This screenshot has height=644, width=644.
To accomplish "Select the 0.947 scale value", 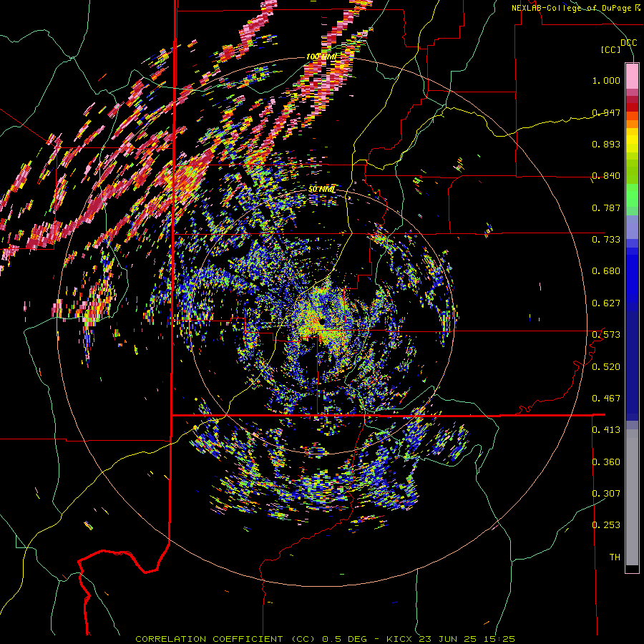I will coord(606,112).
